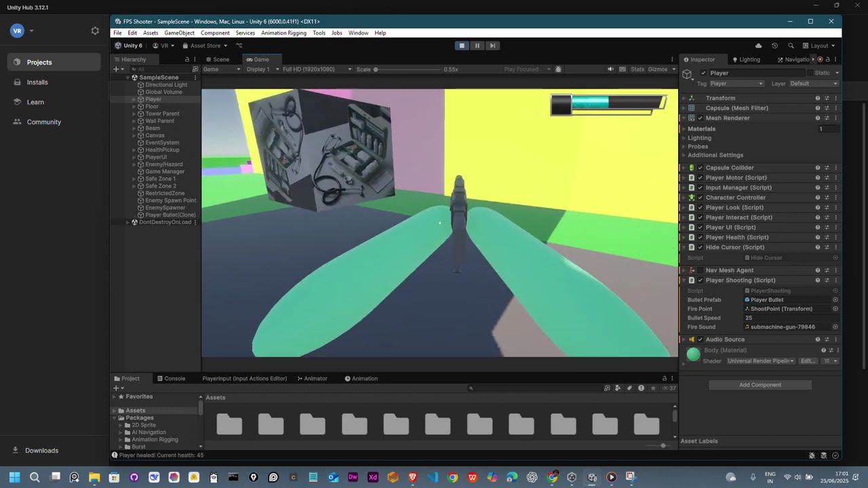Image resolution: width=868 pixels, height=488 pixels.
Task: Collapse the SampleScene hierarchy node
Action: [127, 77]
